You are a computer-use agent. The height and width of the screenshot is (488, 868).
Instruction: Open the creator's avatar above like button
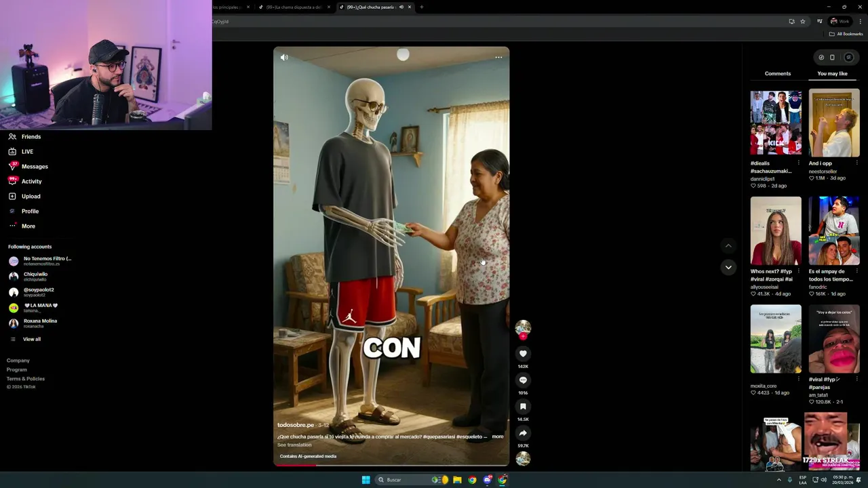(x=523, y=328)
